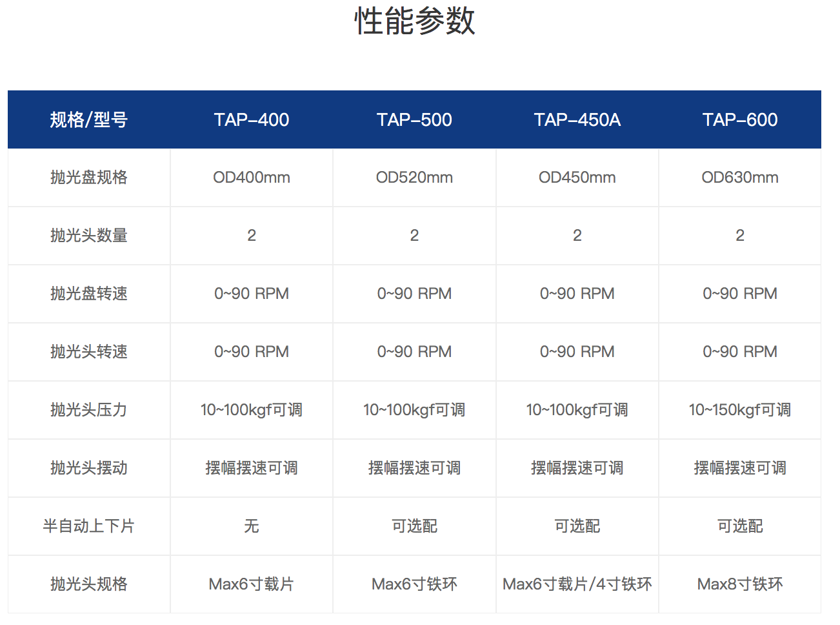Screen dimensions: 840x625
Task: Select the TAP-600 column header
Action: pyautogui.click(x=740, y=119)
